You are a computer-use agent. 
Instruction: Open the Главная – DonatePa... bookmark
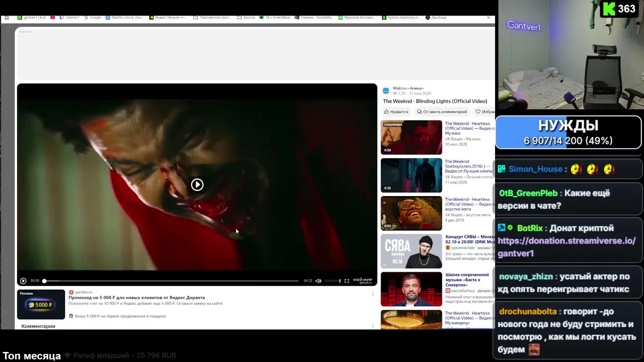pos(314,18)
